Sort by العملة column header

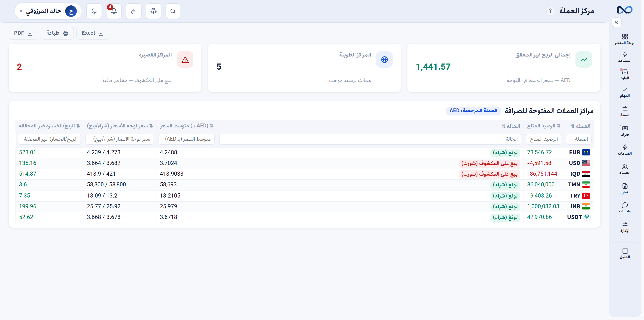580,126
